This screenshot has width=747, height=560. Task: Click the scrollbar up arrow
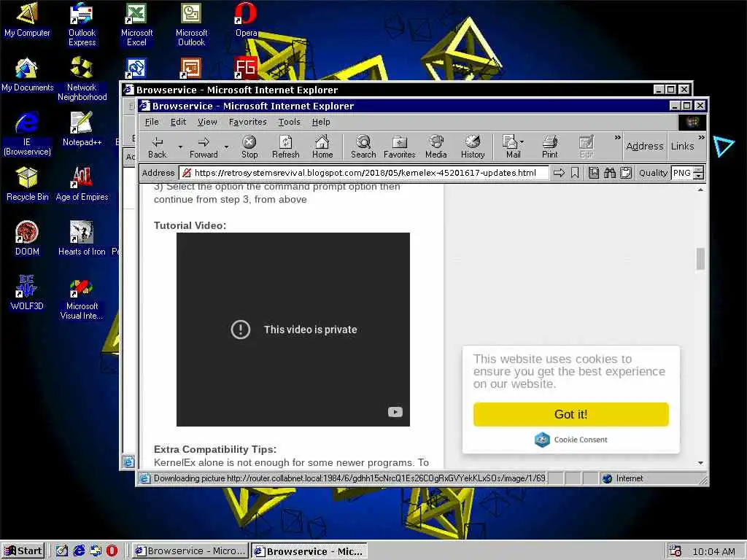coord(700,190)
